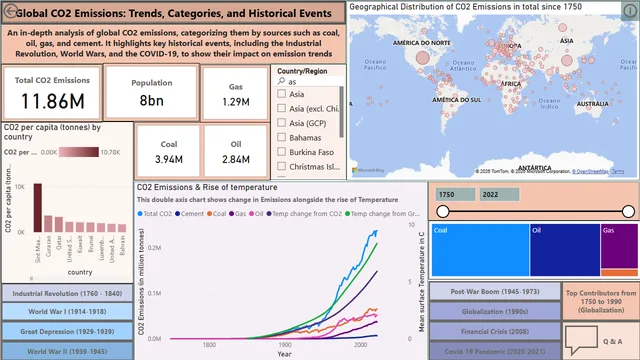Select Great Depression (1929-1939) button
The image size is (640, 360).
[x=67, y=331]
